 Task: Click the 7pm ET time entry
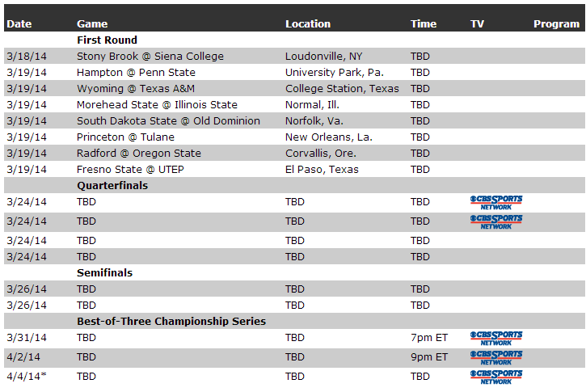point(429,338)
